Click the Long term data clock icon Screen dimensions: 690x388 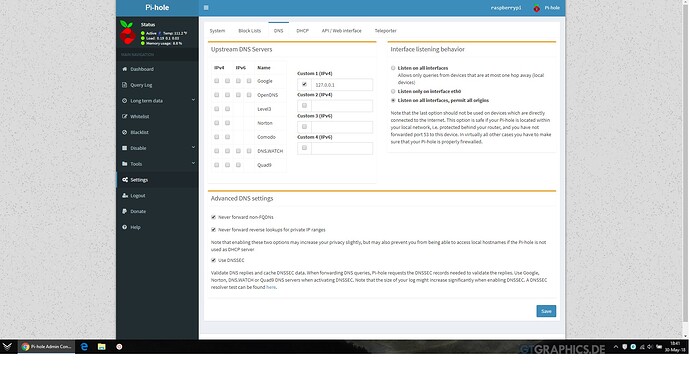125,101
